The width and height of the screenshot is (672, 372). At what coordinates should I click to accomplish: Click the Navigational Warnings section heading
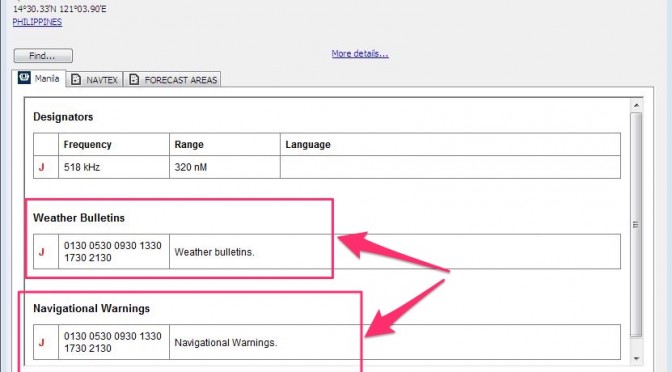(91, 309)
